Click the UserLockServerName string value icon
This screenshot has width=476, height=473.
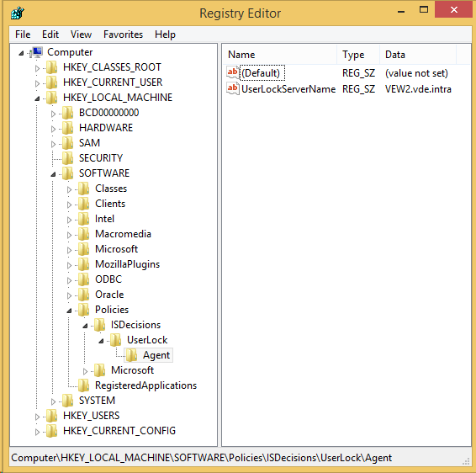pos(233,88)
